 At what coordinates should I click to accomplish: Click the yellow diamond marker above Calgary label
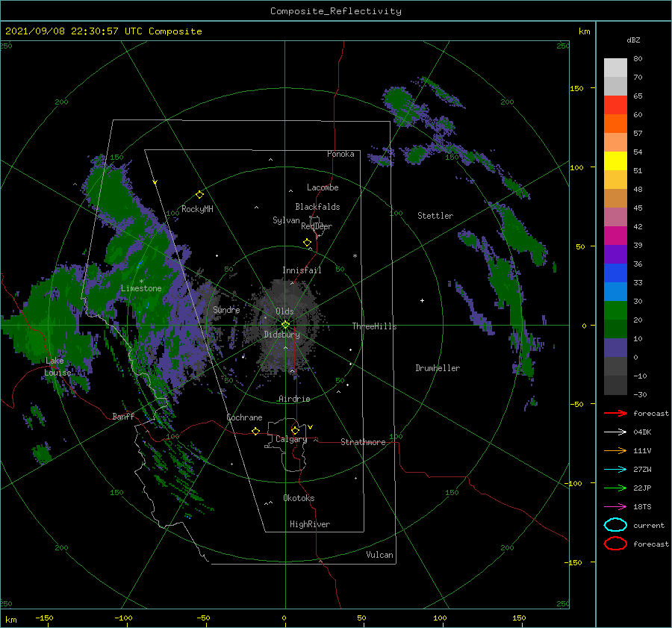coord(295,430)
